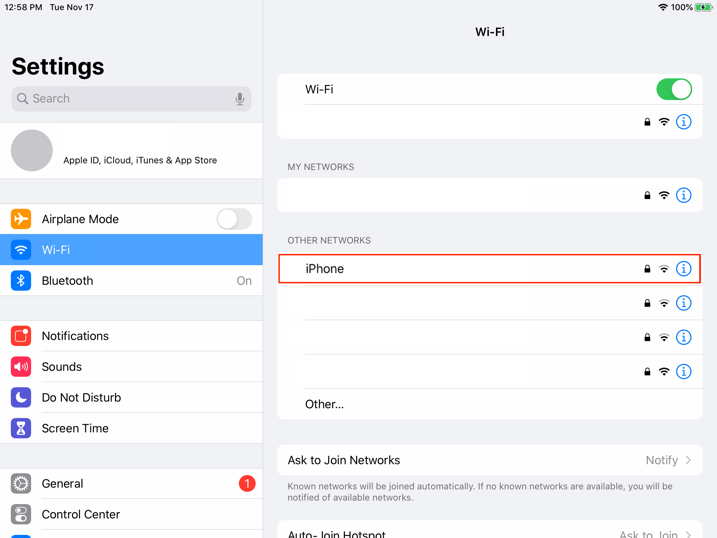Open info for the iPhone network

coord(683,269)
